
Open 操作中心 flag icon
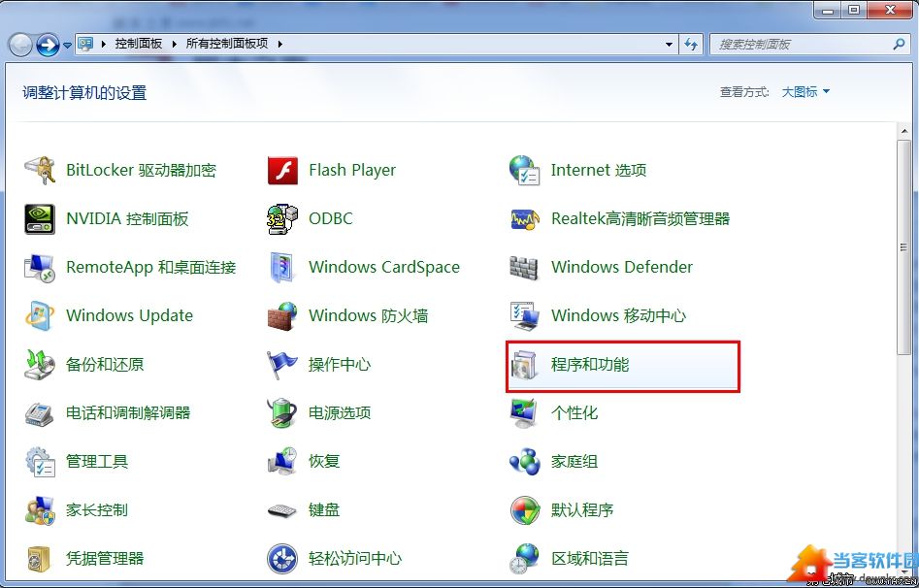pyautogui.click(x=282, y=365)
